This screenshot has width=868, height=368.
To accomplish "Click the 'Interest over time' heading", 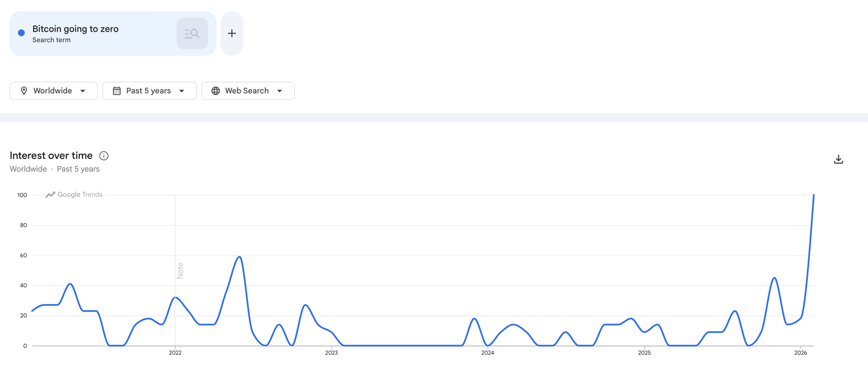I will point(51,156).
